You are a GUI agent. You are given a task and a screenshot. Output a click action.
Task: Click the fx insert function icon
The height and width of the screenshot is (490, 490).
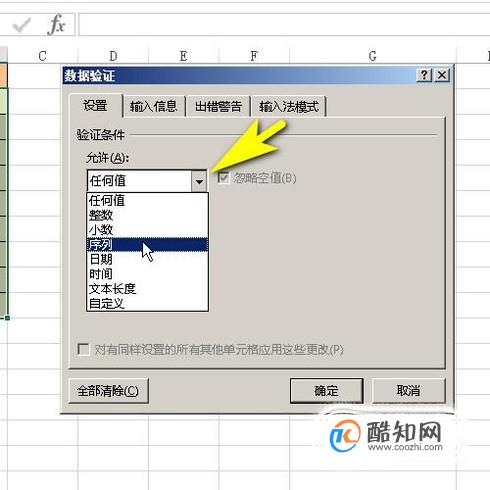tap(56, 25)
